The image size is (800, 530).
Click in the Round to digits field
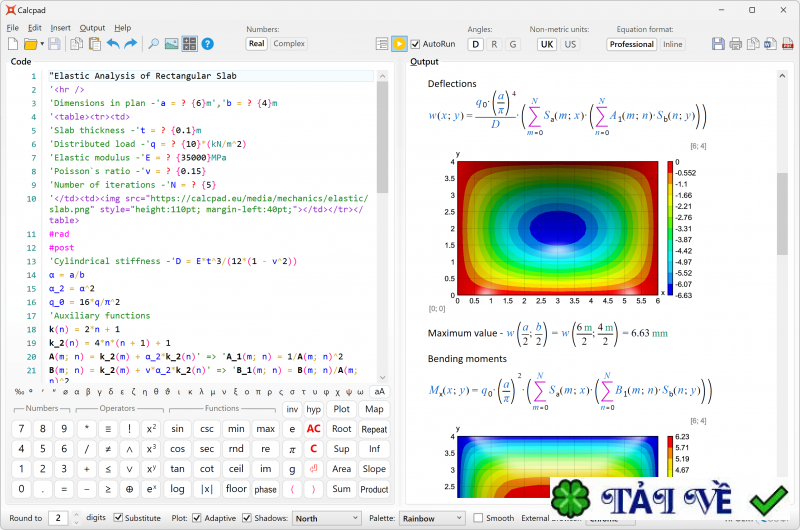pyautogui.click(x=59, y=518)
